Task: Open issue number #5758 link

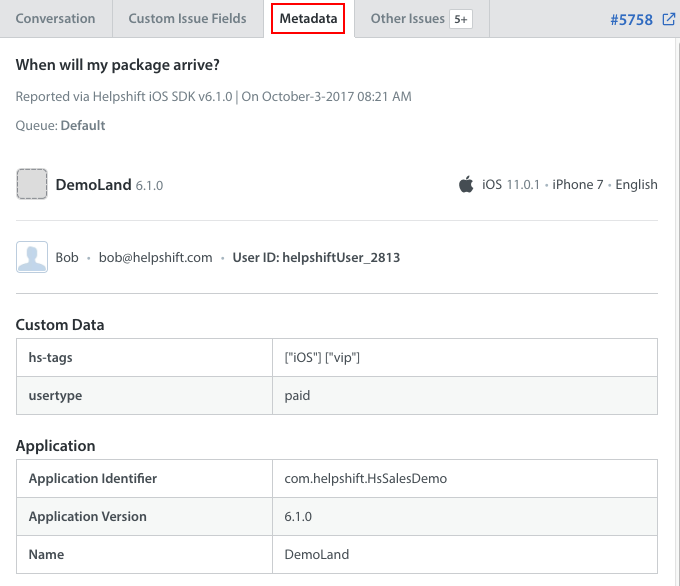Action: pos(631,20)
